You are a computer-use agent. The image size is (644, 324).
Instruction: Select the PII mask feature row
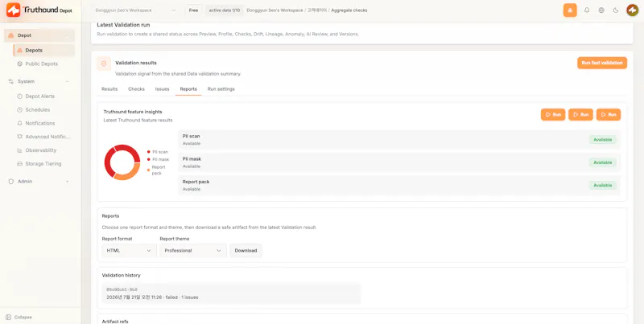pyautogui.click(x=399, y=162)
